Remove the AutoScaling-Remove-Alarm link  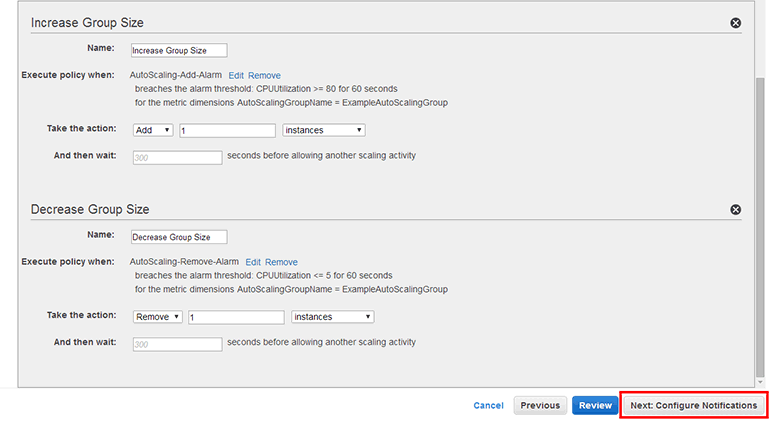click(x=281, y=262)
